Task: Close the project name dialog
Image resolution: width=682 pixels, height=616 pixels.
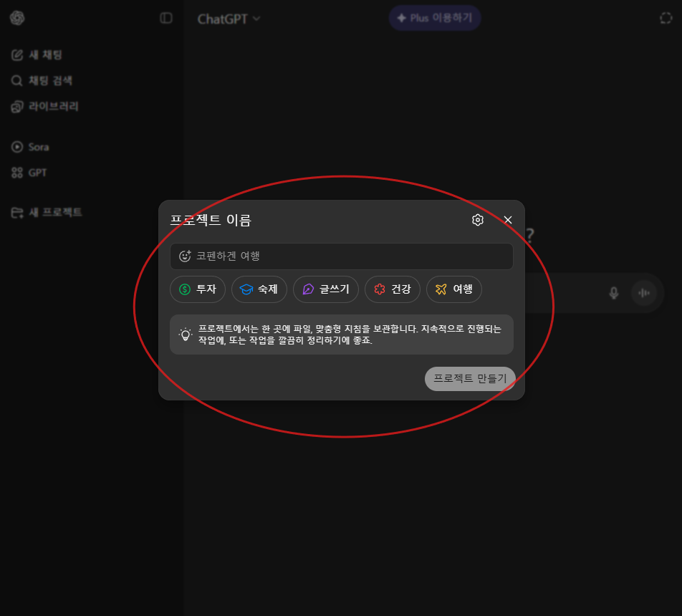Action: click(508, 220)
